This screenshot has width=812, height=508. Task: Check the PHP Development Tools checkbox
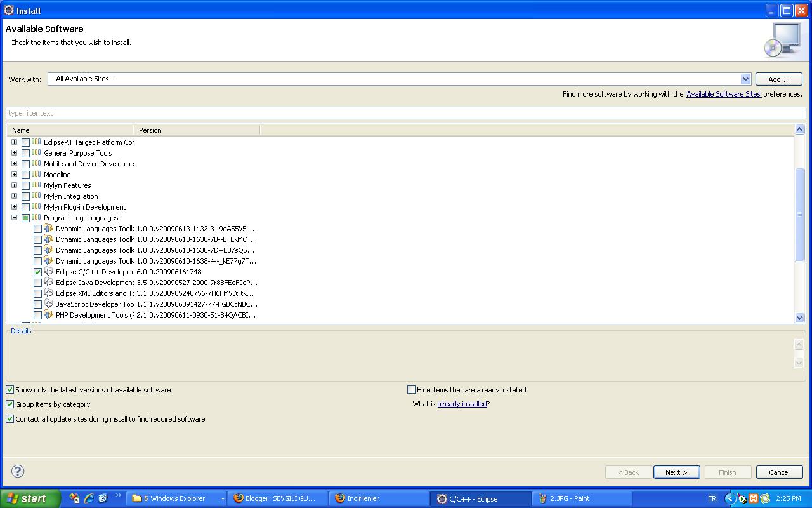[37, 315]
